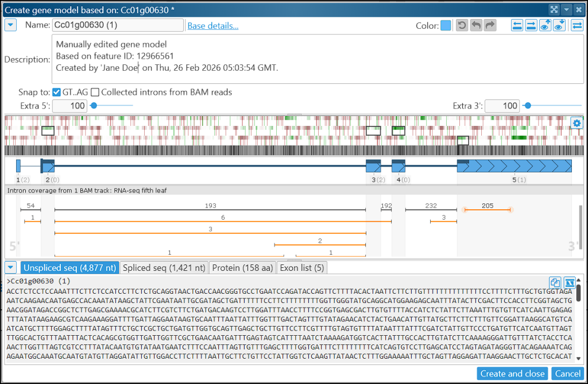588x384 pixels.
Task: Copy sequence with the copy icon
Action: click(x=555, y=282)
